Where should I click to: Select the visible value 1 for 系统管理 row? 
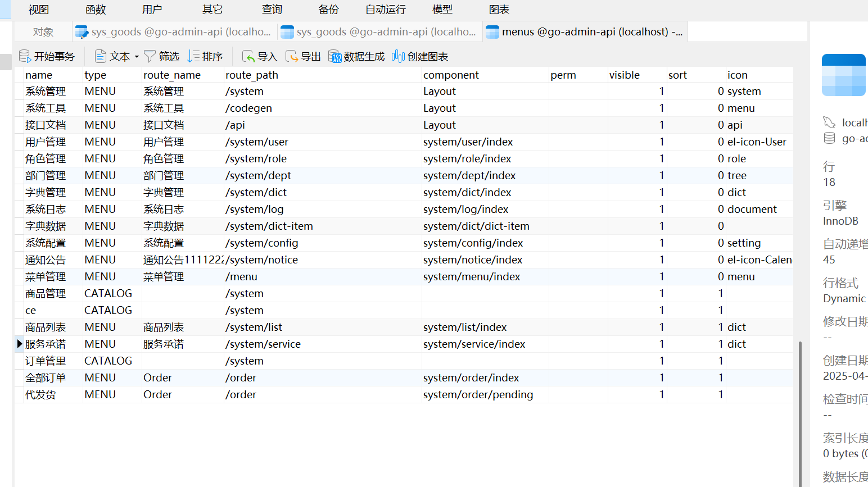(637, 91)
